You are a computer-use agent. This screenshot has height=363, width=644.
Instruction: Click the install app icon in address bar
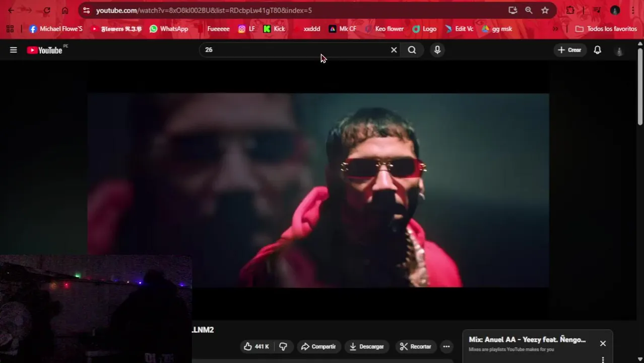coord(512,10)
